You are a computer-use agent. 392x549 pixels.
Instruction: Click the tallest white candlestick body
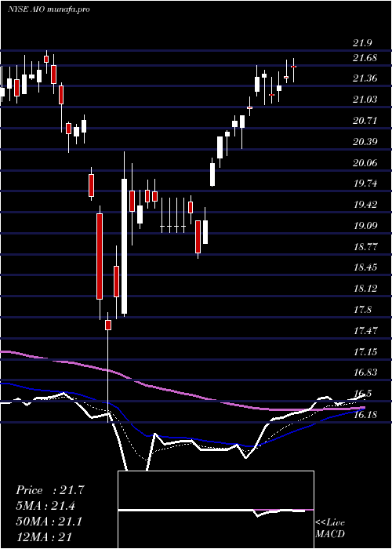pos(124,246)
